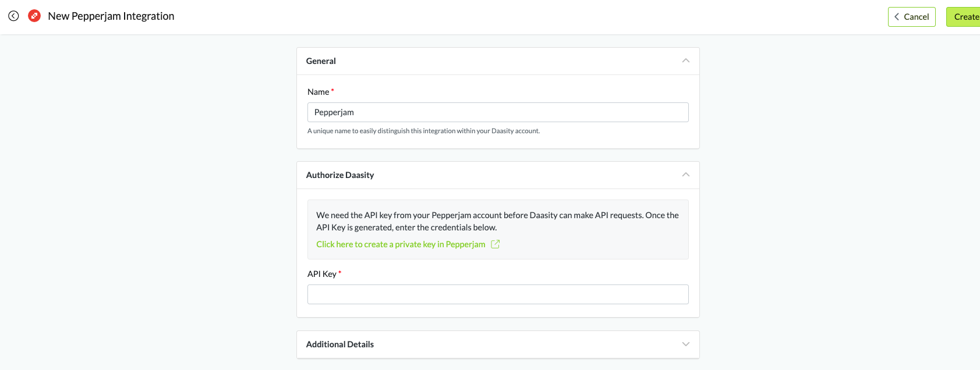Click the API key instructions paragraph
Viewport: 980px width, 370px height.
(x=497, y=221)
